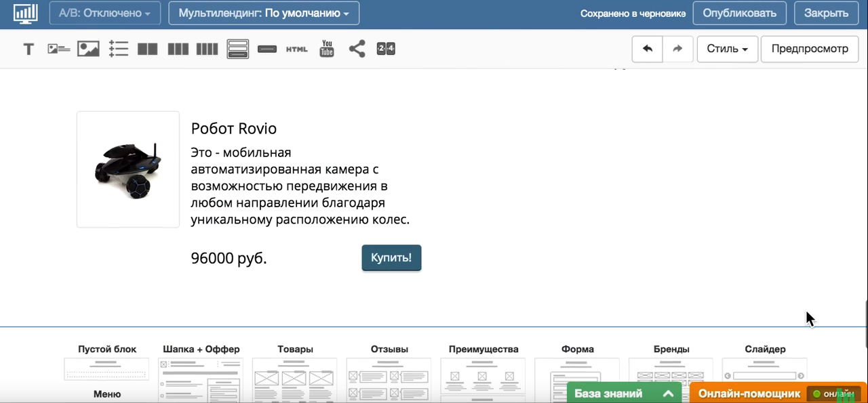Select the Товары block template

[x=295, y=376]
